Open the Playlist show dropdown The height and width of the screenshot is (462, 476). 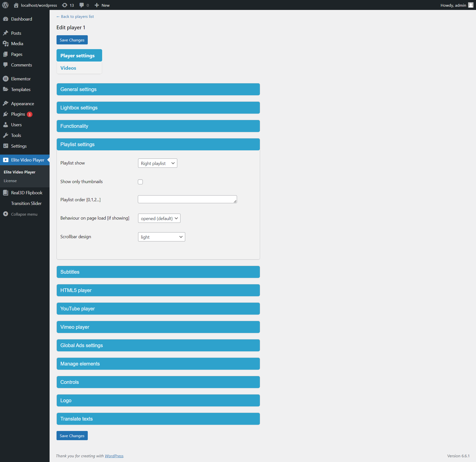(x=157, y=163)
